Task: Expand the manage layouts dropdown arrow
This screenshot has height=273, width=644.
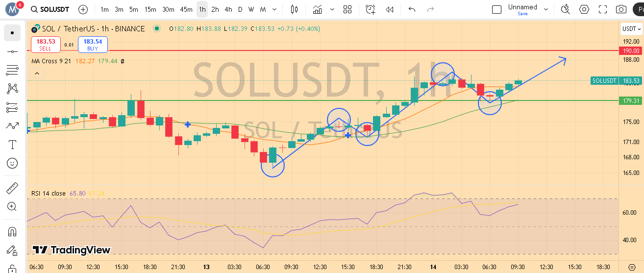Action: pos(545,9)
